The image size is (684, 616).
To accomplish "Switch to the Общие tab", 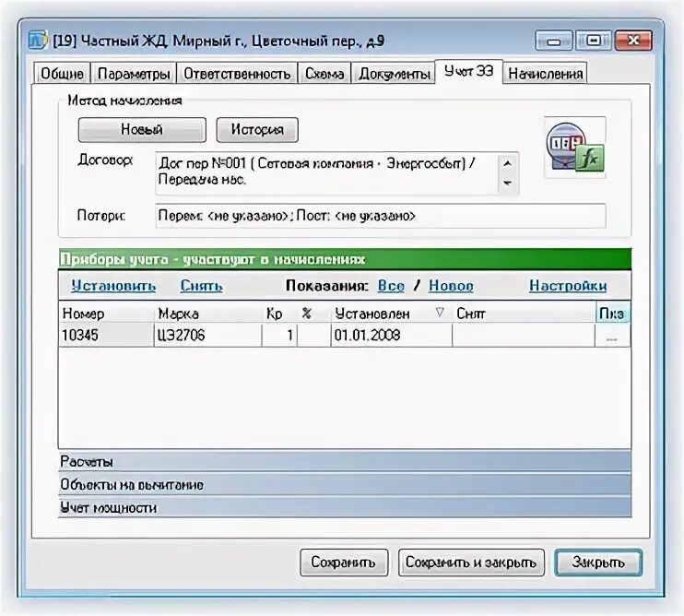I will pyautogui.click(x=62, y=73).
